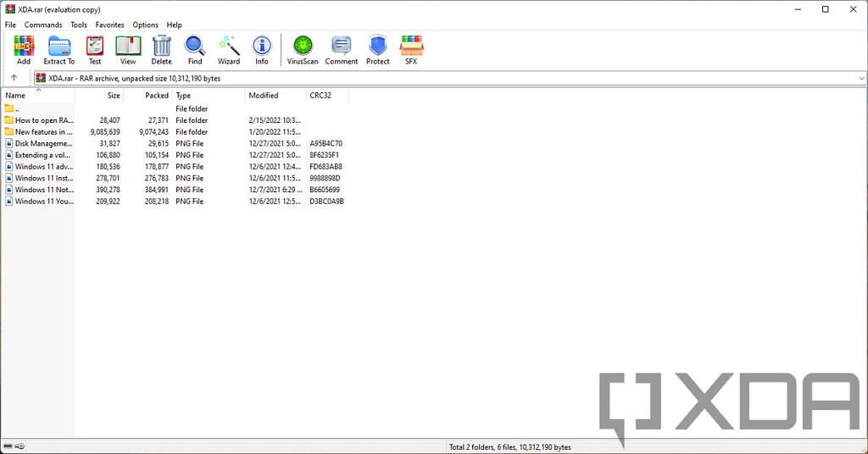868x454 pixels.
Task: Click packed value 208,218
Action: coord(157,202)
